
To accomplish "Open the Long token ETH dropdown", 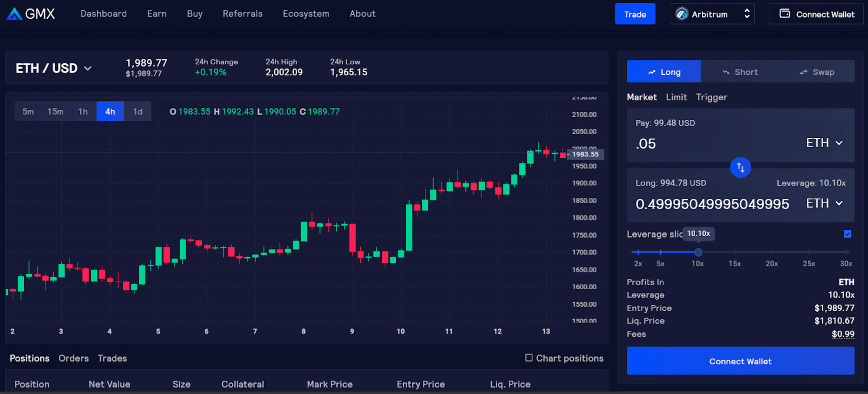I will coord(824,203).
